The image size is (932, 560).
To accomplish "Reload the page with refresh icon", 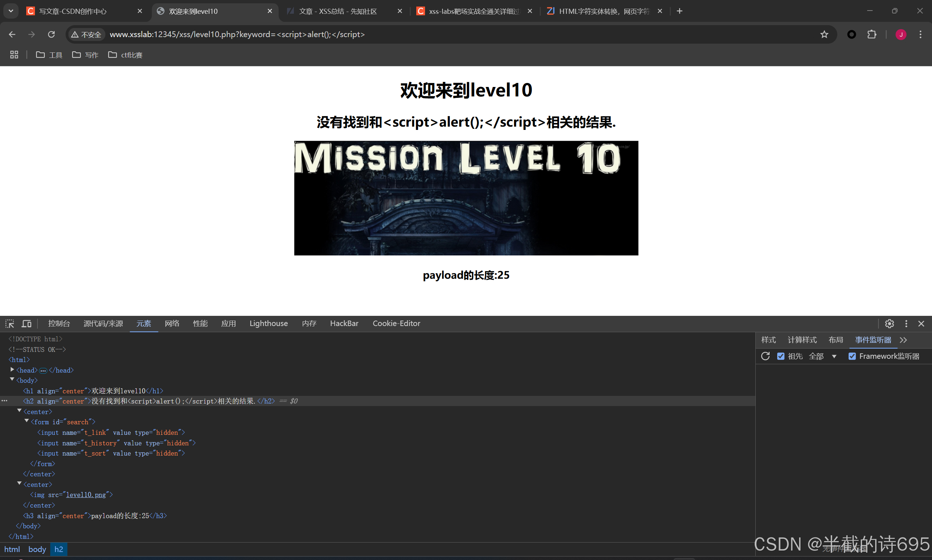I will (x=51, y=34).
